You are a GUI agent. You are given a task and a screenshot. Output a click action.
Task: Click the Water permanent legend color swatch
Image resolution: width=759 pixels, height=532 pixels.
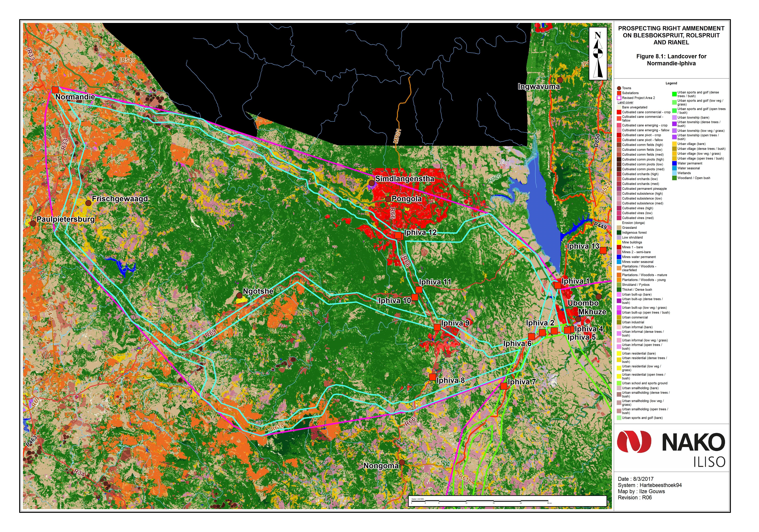pos(674,163)
